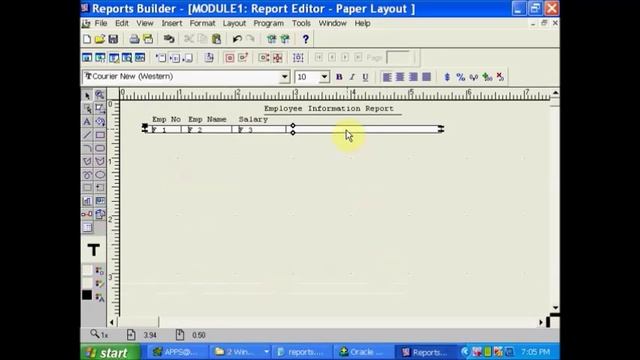Set left text alignment
Viewport: 640px width, 360px height.
(x=387, y=77)
